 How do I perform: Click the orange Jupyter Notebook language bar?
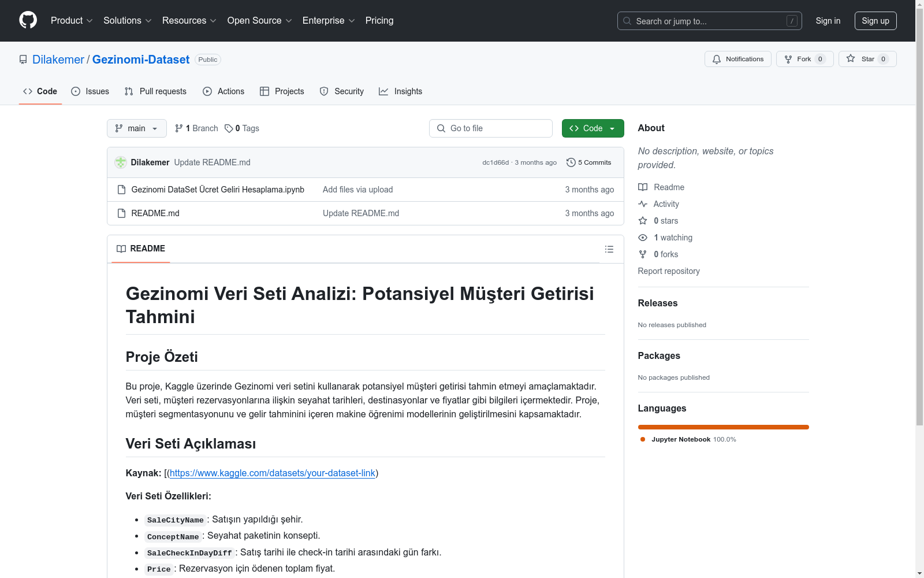[724, 427]
